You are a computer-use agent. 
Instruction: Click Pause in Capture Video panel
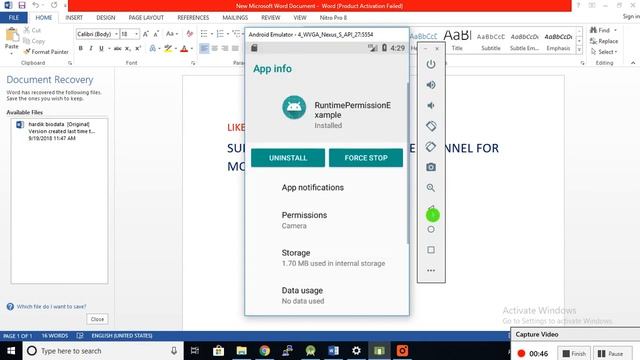[611, 353]
